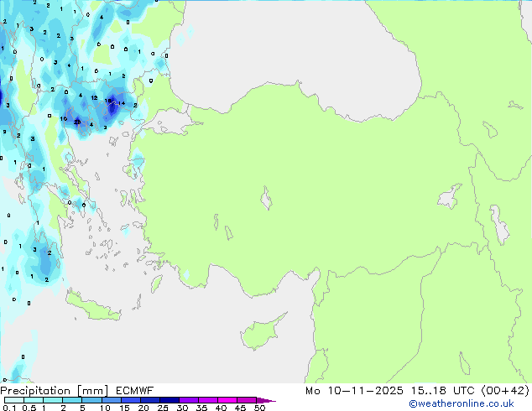Click the '25' legend scale value

(163, 408)
